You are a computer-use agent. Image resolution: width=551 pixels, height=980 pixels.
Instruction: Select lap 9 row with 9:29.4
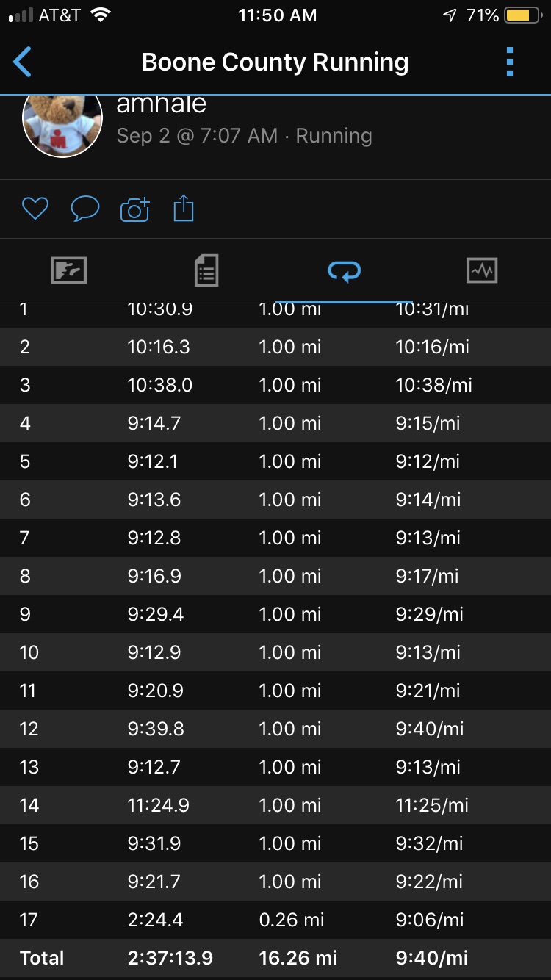coord(275,614)
